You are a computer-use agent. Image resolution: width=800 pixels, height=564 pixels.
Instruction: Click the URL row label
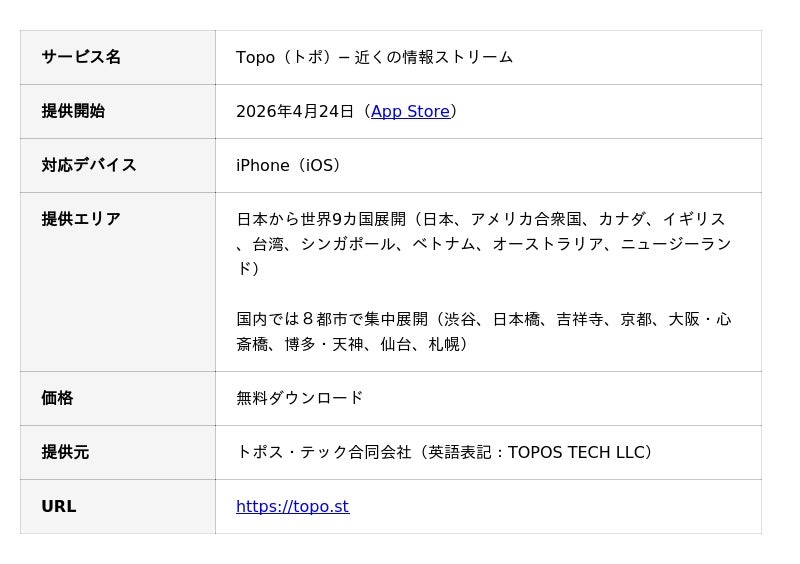[x=59, y=507]
